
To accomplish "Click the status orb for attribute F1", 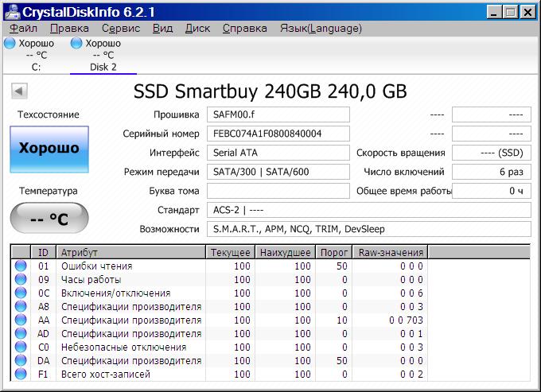I will [x=21, y=374].
